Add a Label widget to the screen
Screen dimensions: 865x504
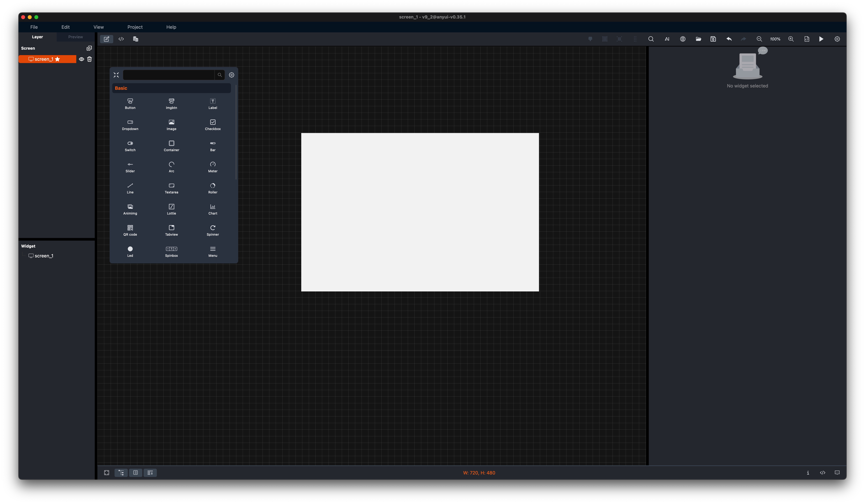click(x=212, y=103)
